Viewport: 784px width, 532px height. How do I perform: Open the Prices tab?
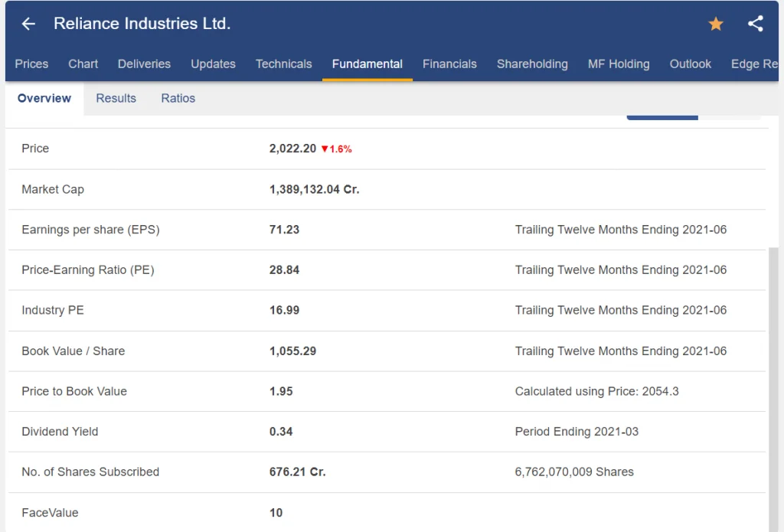31,64
